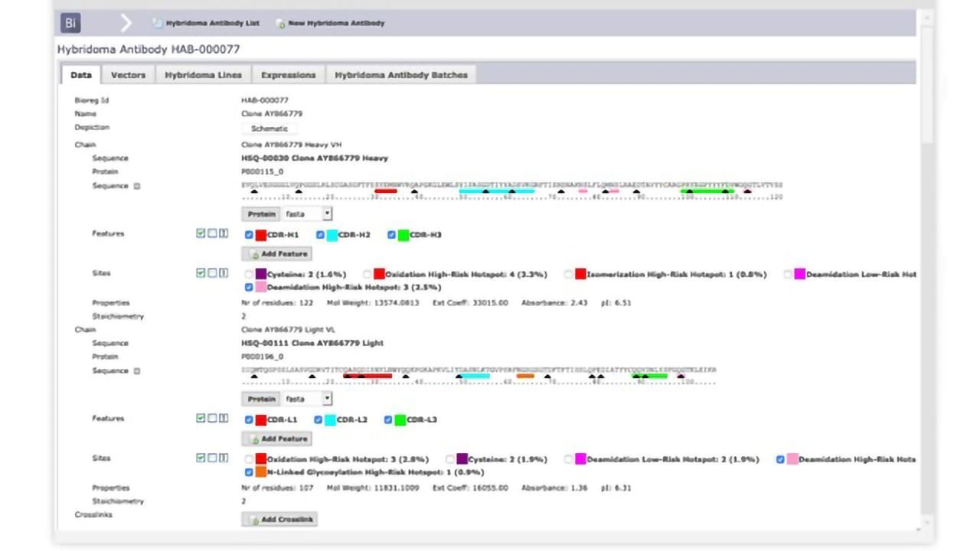980x551 pixels.
Task: Enable Deamidation Low-Risk Hotspot: 2 (1.9%) checkbox
Action: pyautogui.click(x=569, y=459)
